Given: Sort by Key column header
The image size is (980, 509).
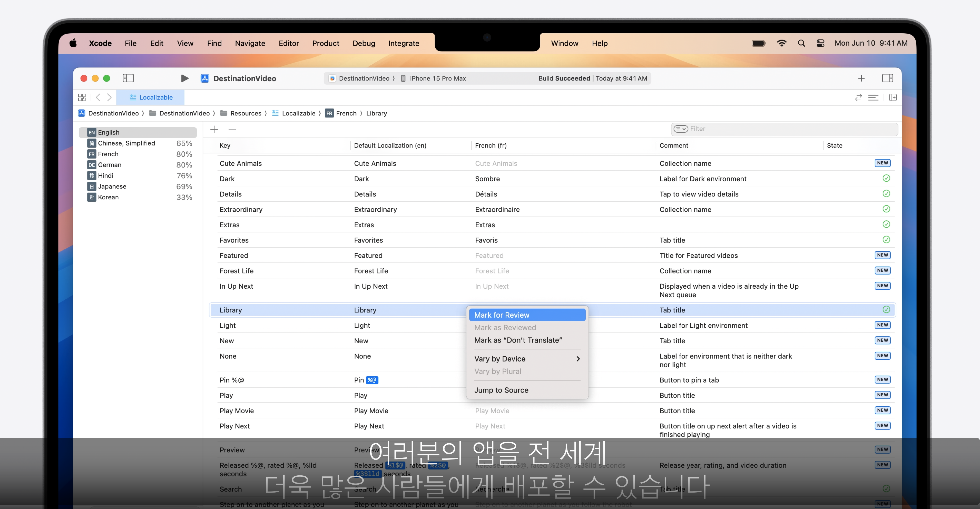Looking at the screenshot, I should tap(225, 145).
